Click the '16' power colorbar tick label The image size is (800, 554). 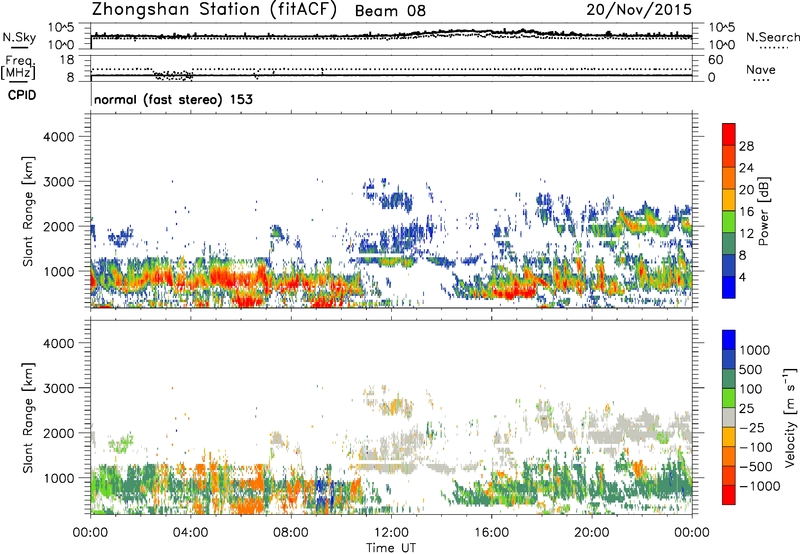[746, 212]
